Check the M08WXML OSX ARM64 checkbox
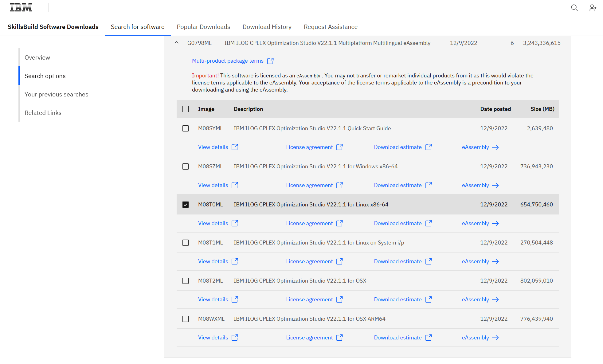603x364 pixels. click(x=186, y=319)
